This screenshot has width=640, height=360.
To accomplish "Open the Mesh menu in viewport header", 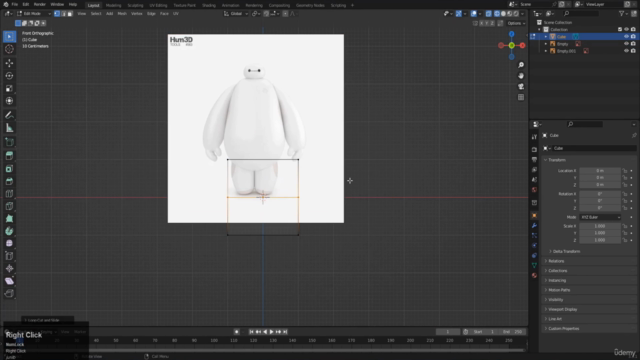I will click(122, 13).
